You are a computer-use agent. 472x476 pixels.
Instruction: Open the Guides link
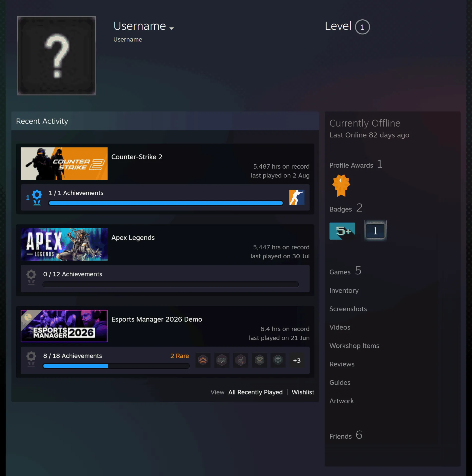[x=340, y=383]
